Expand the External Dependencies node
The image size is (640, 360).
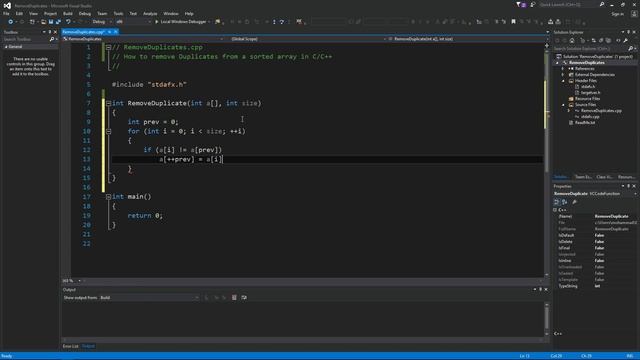563,75
